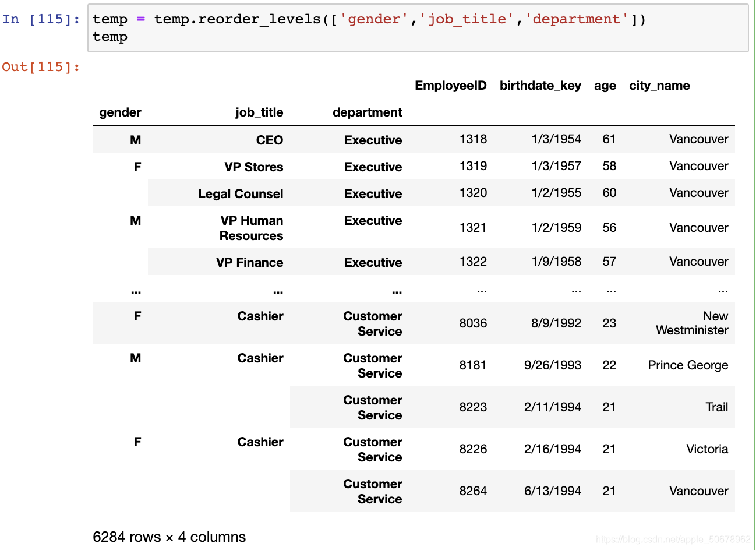Click age value 61

click(609, 139)
